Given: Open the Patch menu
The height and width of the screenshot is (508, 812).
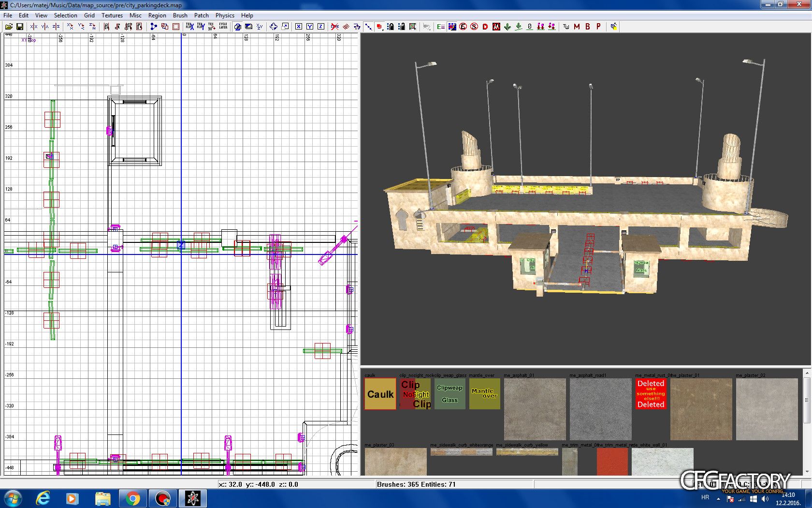Looking at the screenshot, I should click(x=202, y=15).
